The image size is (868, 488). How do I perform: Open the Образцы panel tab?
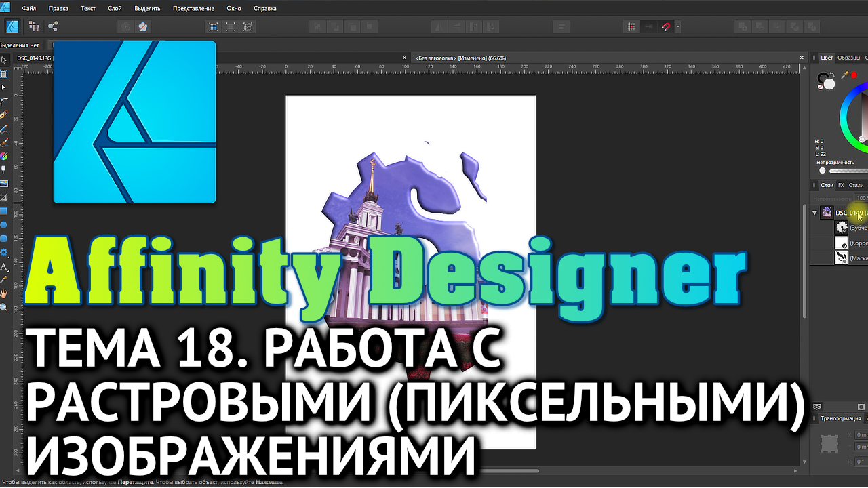click(848, 58)
